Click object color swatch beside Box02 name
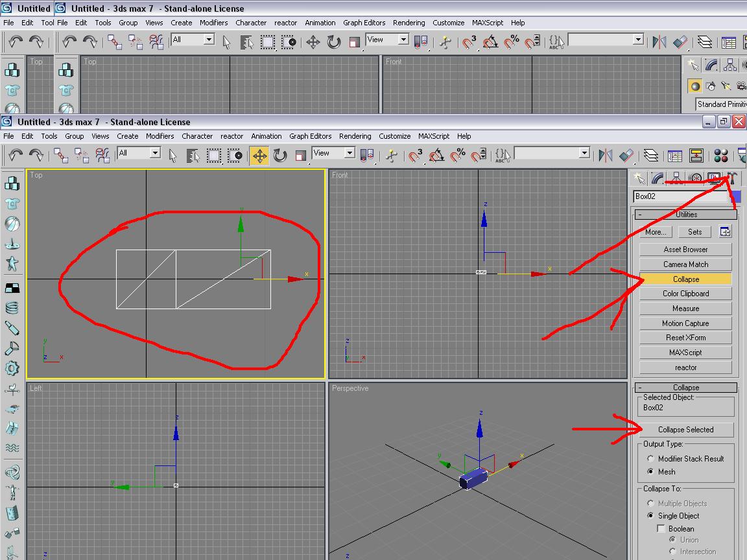 (735, 196)
